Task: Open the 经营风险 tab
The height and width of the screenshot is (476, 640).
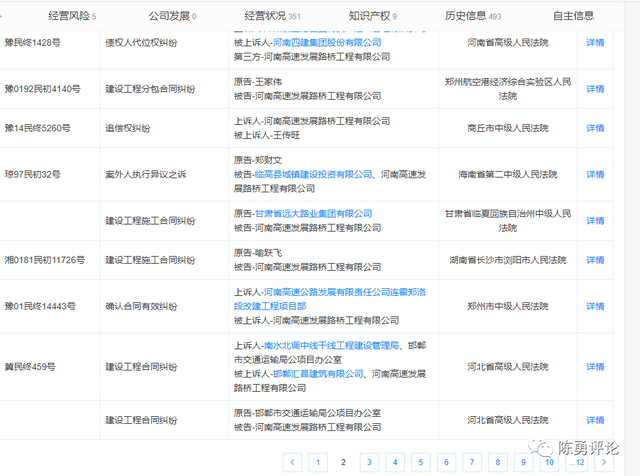Action: coord(72,16)
